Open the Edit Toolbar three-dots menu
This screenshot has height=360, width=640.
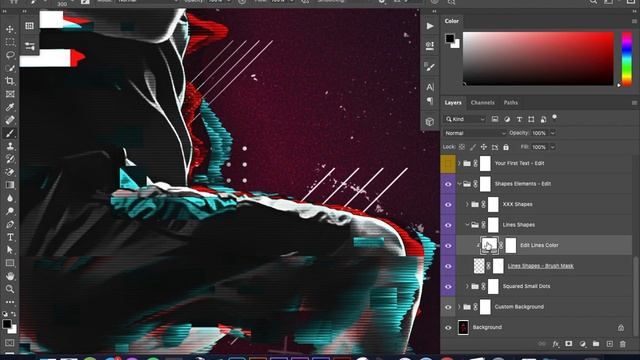pos(10,302)
